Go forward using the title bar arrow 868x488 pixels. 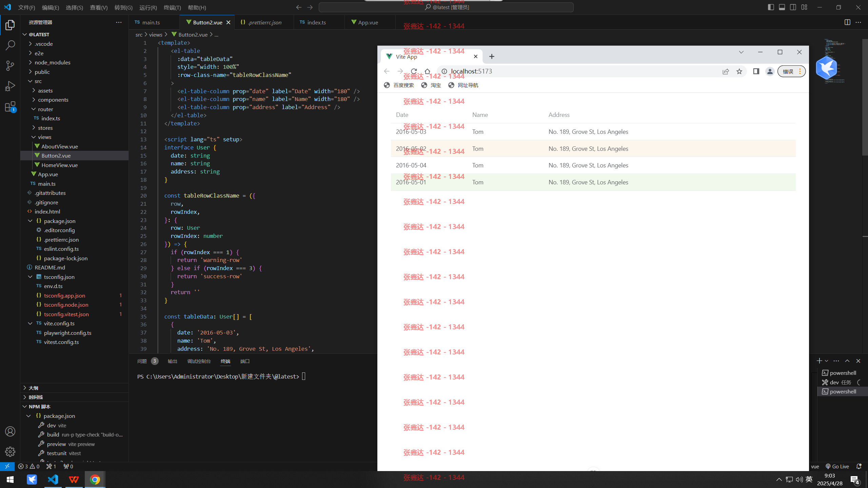click(x=310, y=7)
